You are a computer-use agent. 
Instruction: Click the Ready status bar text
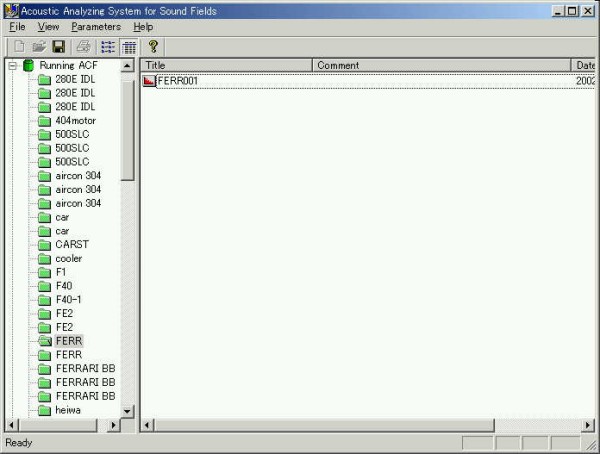(18, 443)
